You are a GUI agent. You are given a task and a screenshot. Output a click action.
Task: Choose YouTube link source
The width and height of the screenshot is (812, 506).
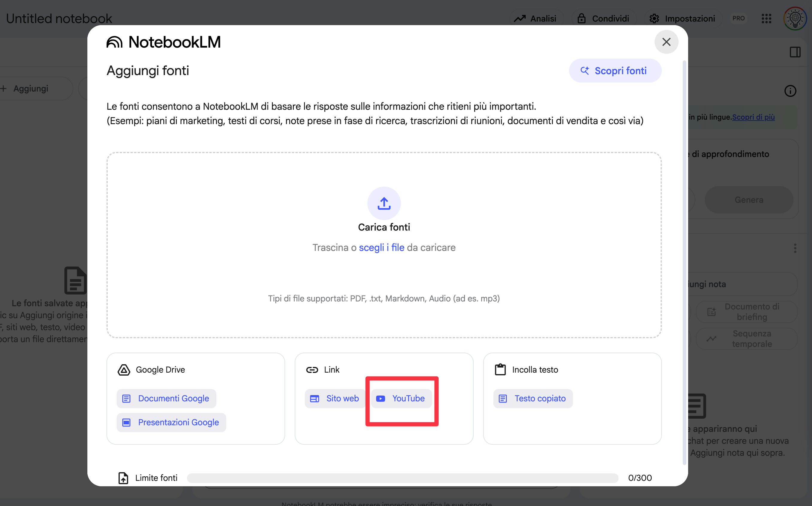click(401, 398)
